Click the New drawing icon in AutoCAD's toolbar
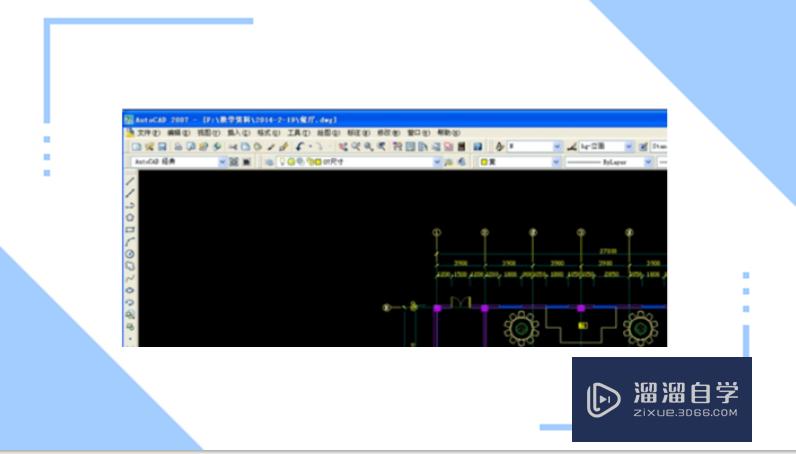This screenshot has width=796, height=454. [137, 147]
